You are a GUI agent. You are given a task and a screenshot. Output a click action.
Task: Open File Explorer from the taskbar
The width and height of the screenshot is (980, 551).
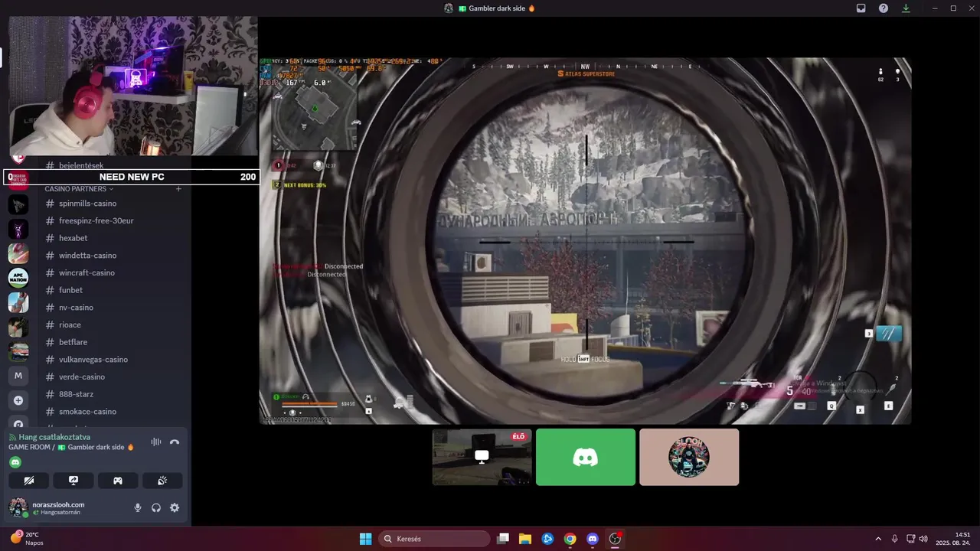click(x=525, y=539)
